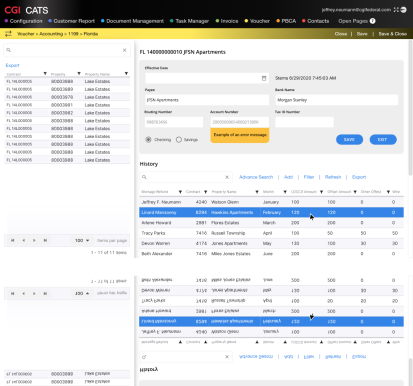Open the Mortgage Refund column filter in History

point(180,192)
